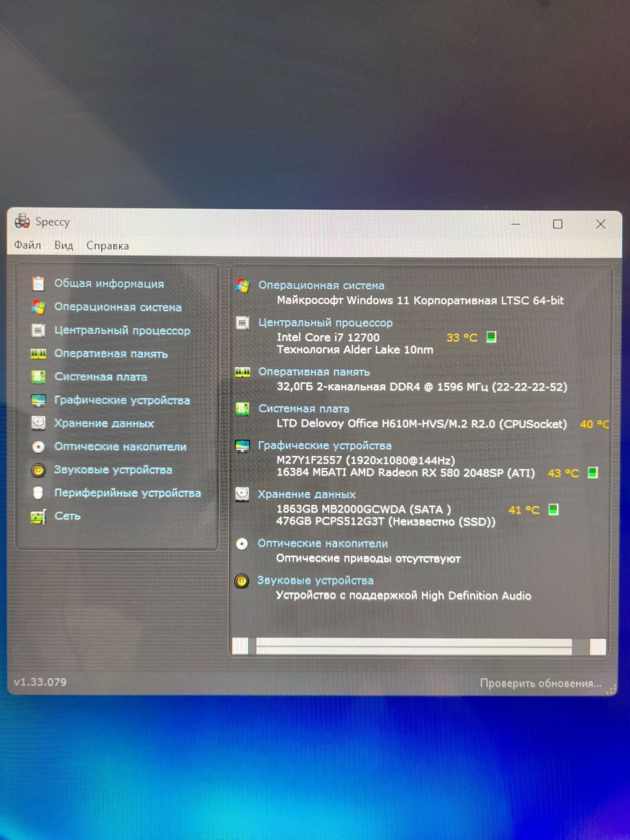630x840 pixels.
Task: Click the 32,0ГБ DDR4 memory details line
Action: click(x=422, y=387)
